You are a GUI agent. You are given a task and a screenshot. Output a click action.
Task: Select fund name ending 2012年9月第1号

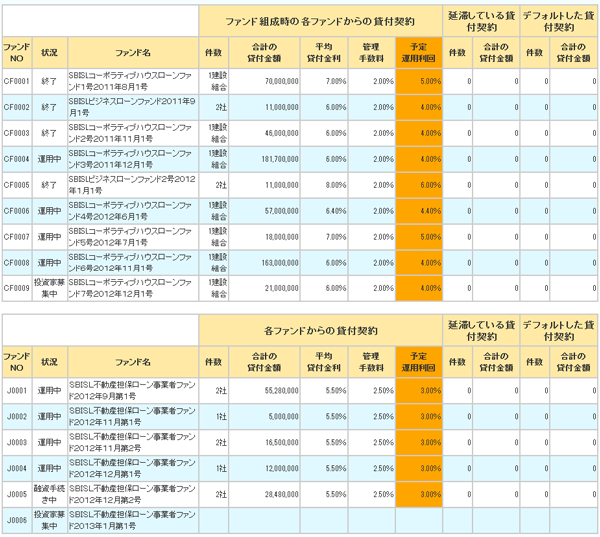(x=132, y=391)
